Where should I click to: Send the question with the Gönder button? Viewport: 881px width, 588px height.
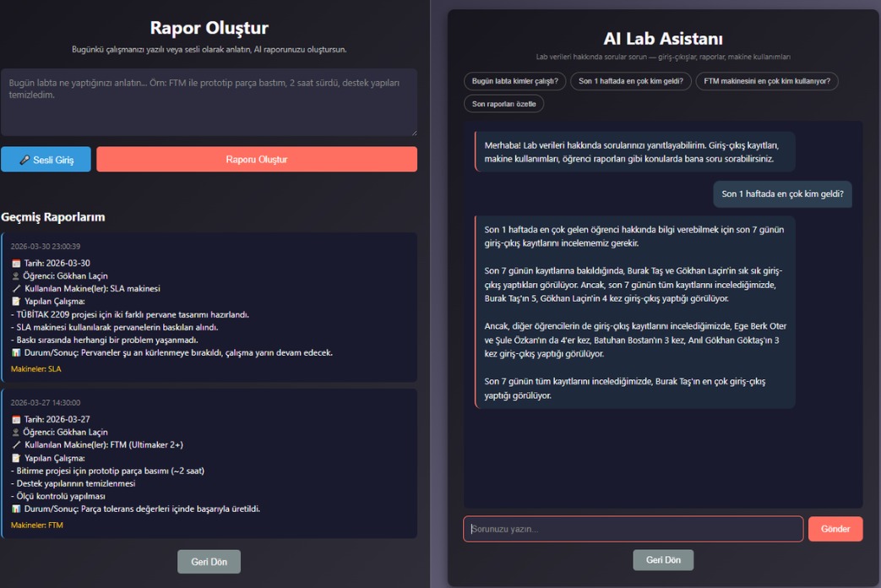(835, 529)
